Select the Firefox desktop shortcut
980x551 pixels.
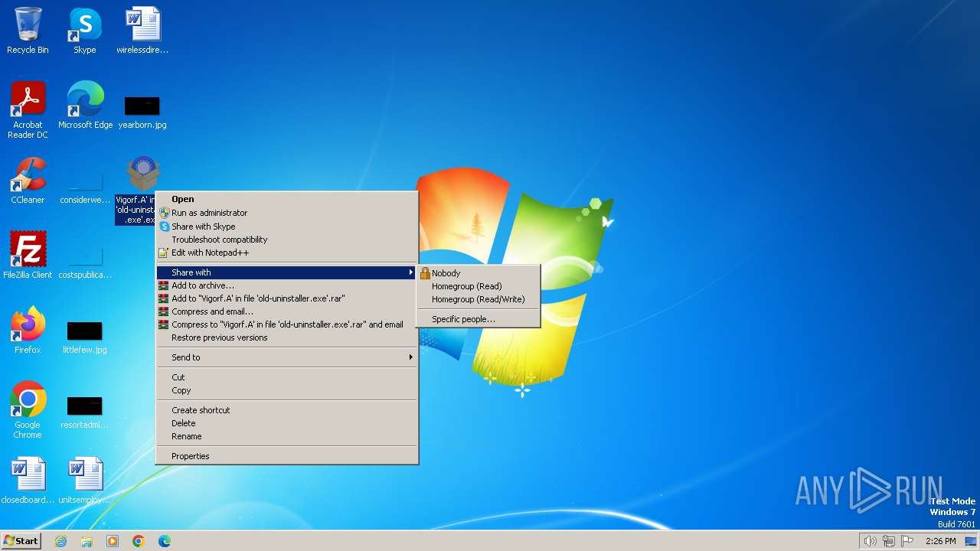tap(28, 331)
